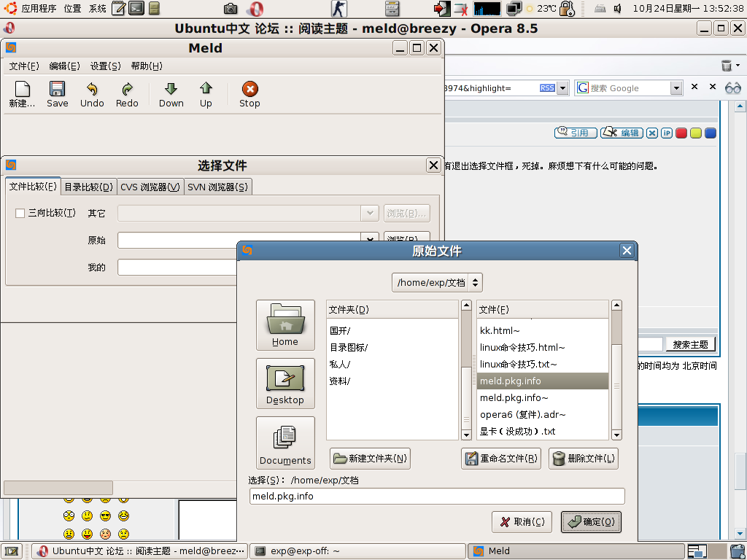The height and width of the screenshot is (560, 747).
Task: Click the 选择(S) filename input field
Action: coord(437,496)
